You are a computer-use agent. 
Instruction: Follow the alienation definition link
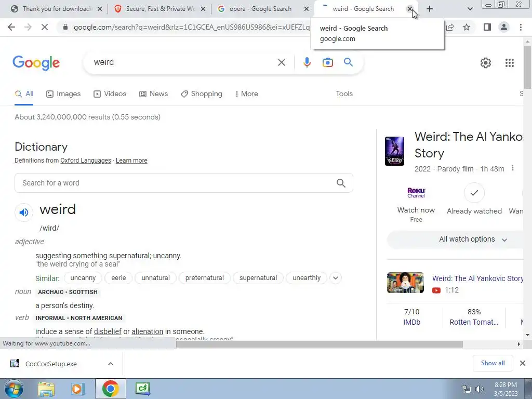[x=147, y=331]
